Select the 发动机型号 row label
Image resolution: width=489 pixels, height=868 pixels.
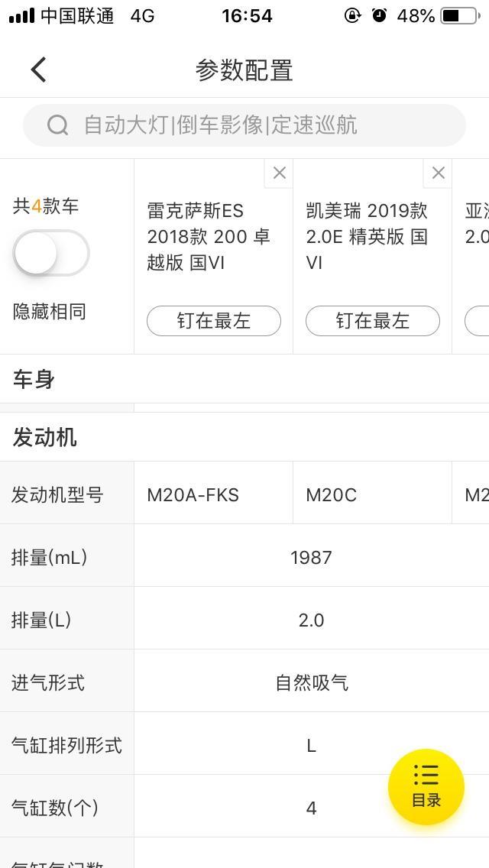click(x=57, y=494)
